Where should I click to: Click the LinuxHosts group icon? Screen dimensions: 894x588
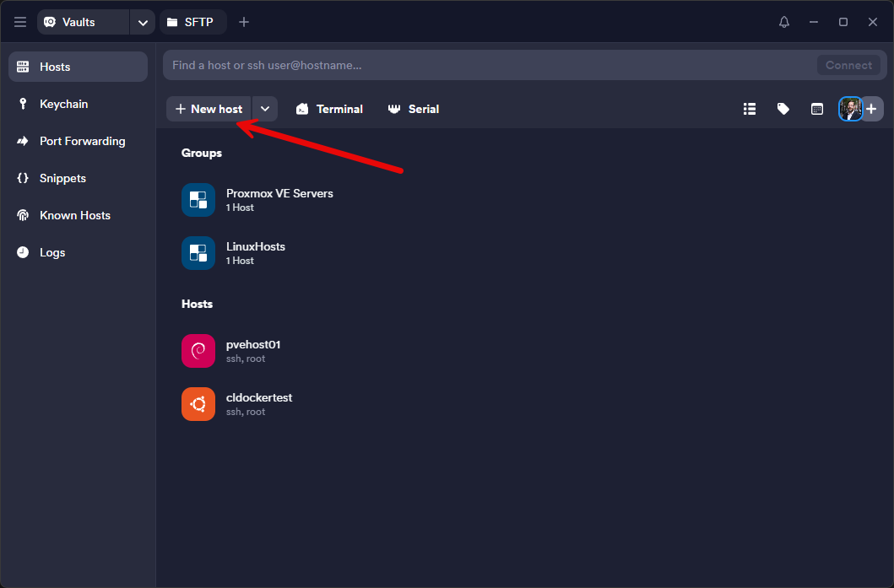pyautogui.click(x=198, y=253)
